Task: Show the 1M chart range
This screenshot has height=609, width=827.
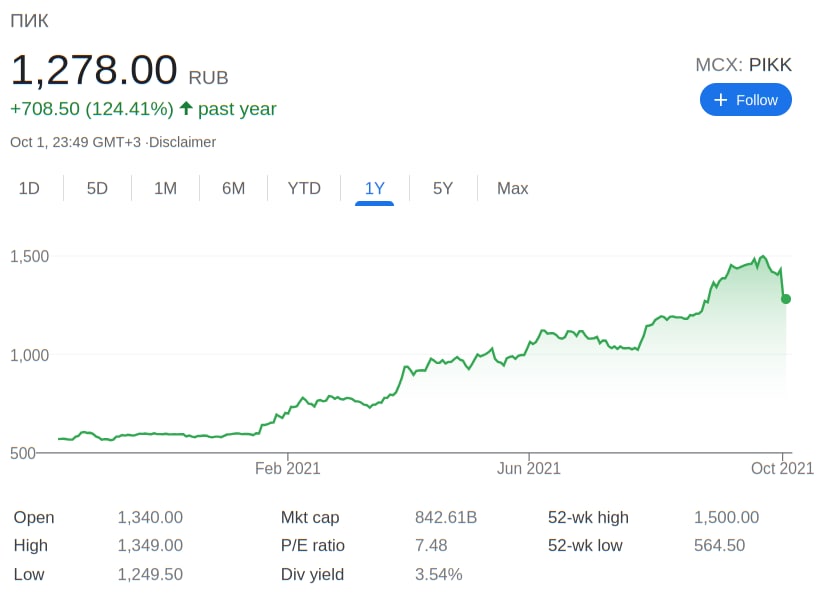Action: pyautogui.click(x=165, y=188)
